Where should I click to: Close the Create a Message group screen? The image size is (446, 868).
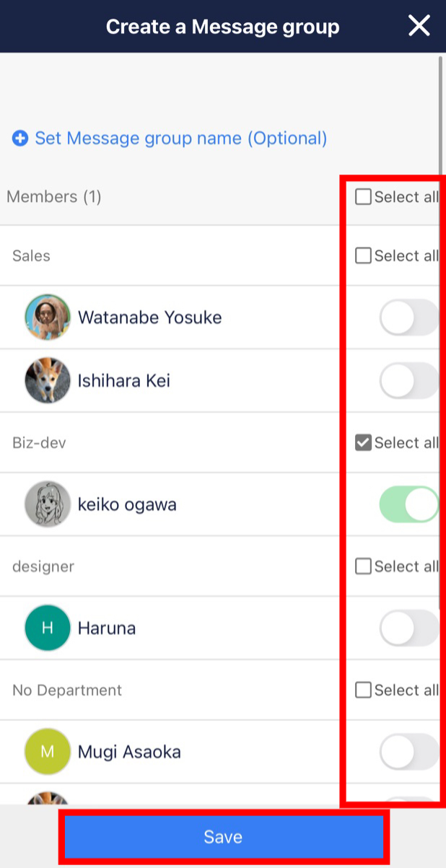419,25
